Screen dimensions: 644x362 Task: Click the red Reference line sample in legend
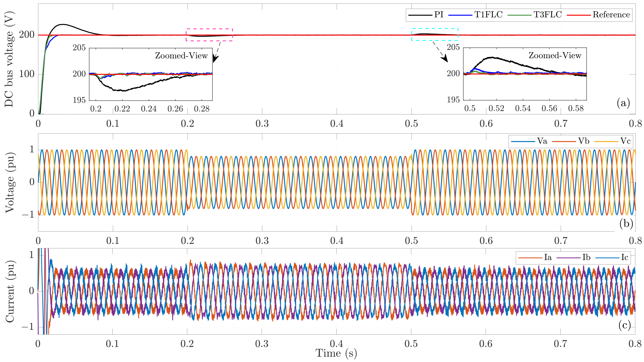(579, 15)
